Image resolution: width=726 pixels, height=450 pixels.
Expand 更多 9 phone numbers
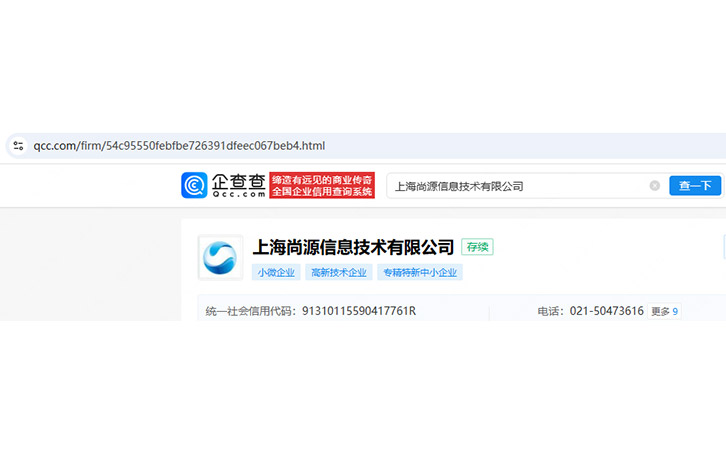(664, 311)
